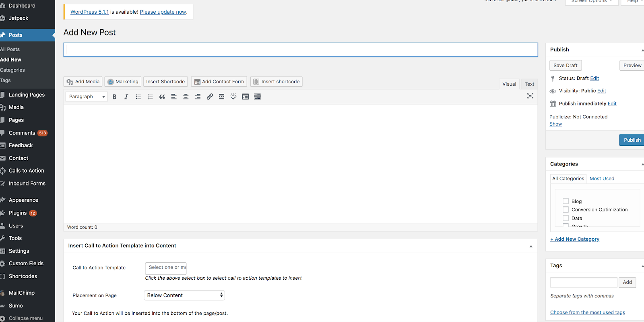644x322 pixels.
Task: Check the Blog category
Action: pyautogui.click(x=566, y=201)
